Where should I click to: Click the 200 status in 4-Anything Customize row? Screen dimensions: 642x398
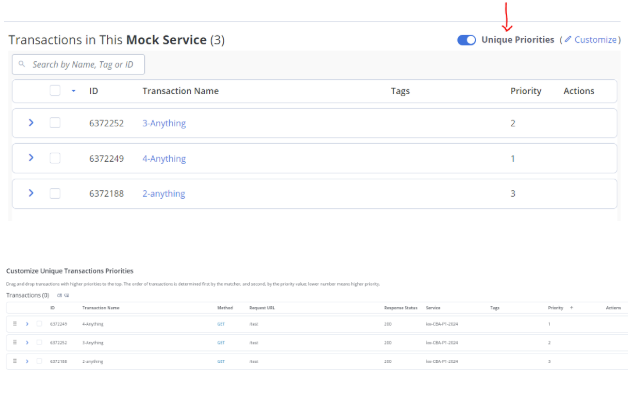388,324
